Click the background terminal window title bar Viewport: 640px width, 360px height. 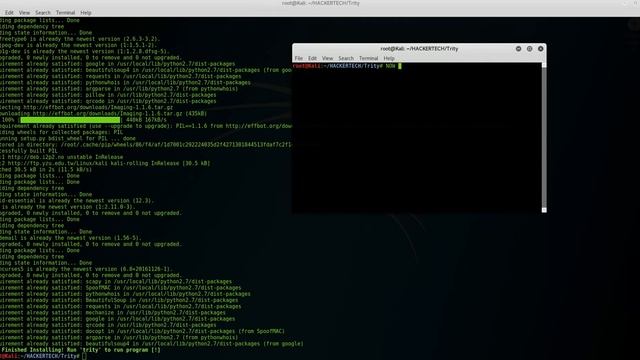320,3
